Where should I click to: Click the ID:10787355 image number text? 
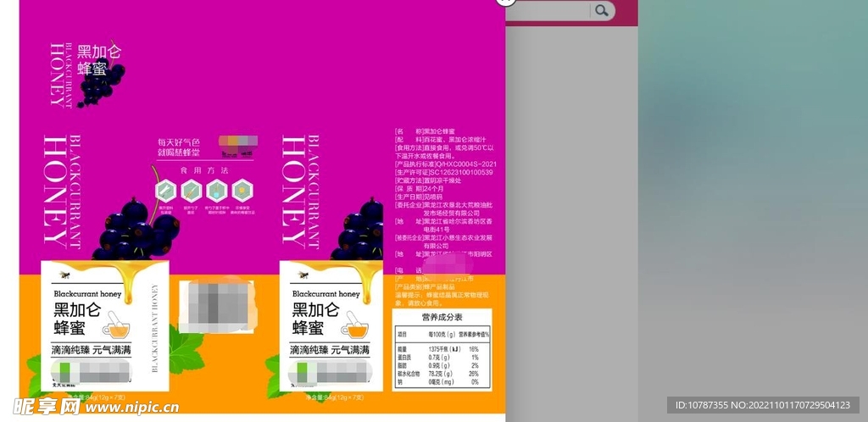(x=701, y=405)
